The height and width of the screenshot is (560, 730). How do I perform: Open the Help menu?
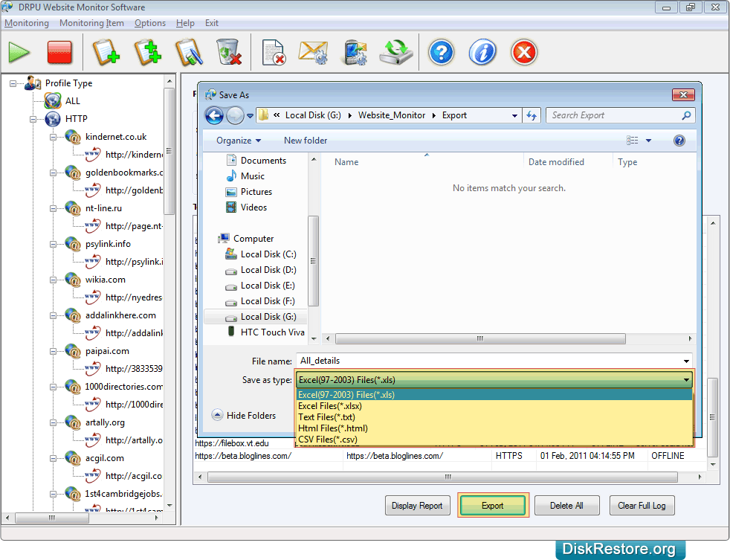coord(185,23)
